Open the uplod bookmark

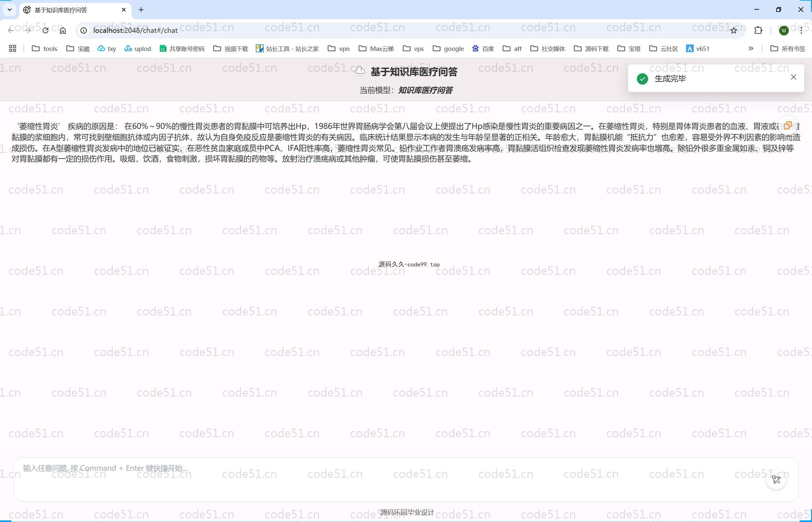click(137, 48)
